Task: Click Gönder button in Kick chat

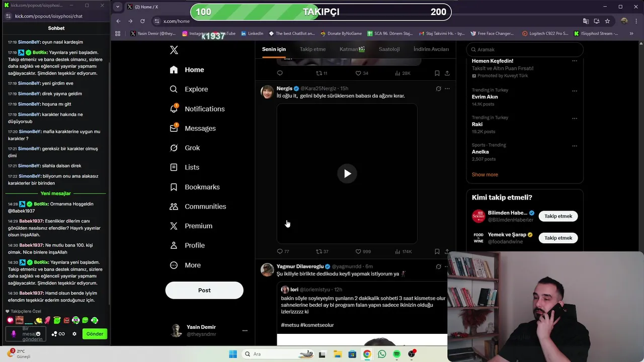Action: pyautogui.click(x=95, y=334)
